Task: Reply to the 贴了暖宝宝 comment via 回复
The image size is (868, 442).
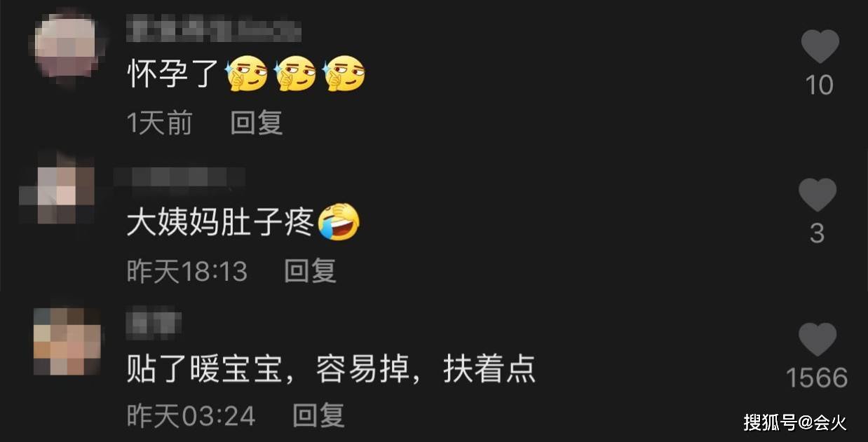Action: 318,415
